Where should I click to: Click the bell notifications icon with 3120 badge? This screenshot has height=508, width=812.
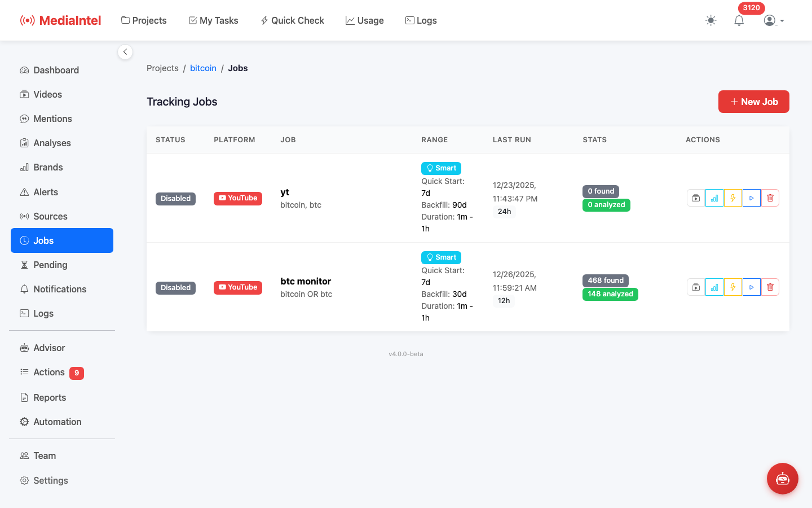(739, 20)
